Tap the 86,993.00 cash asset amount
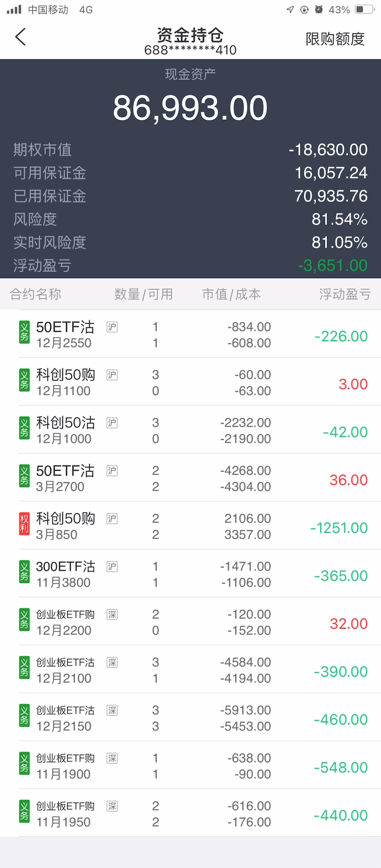This screenshot has height=868, width=381. pyautogui.click(x=190, y=108)
